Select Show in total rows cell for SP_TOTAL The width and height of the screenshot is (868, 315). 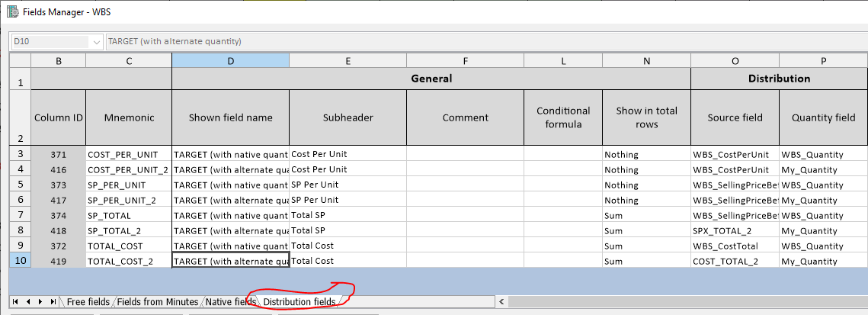pos(646,215)
